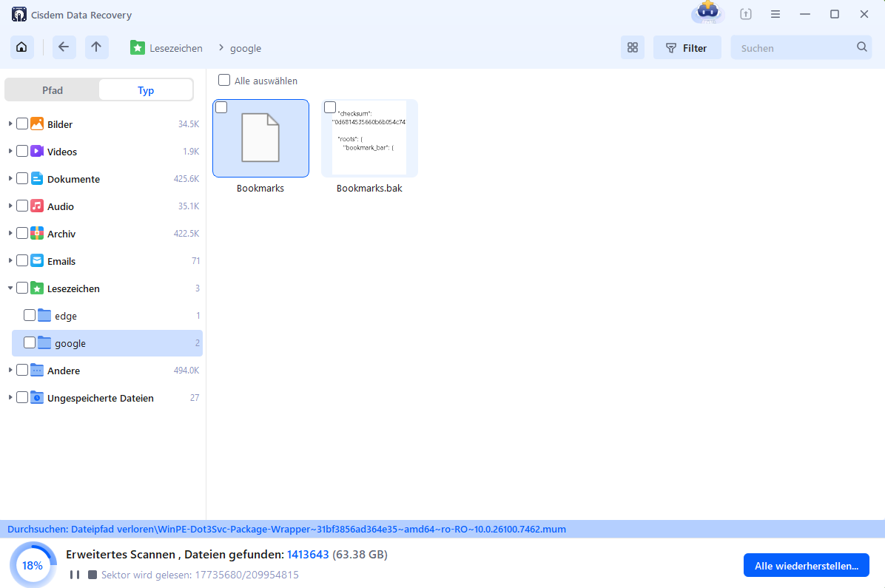Switch file view using the grid icon
The image size is (885, 588).
point(632,47)
